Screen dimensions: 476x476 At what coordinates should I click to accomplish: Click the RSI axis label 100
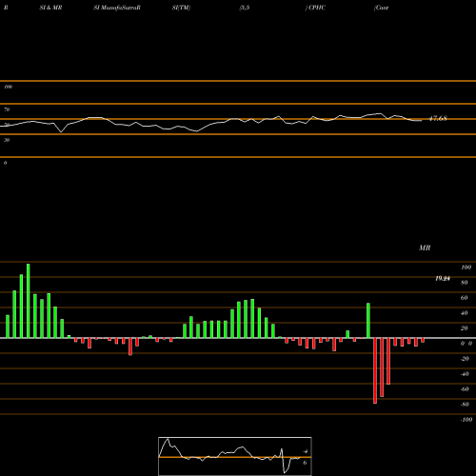[8, 87]
